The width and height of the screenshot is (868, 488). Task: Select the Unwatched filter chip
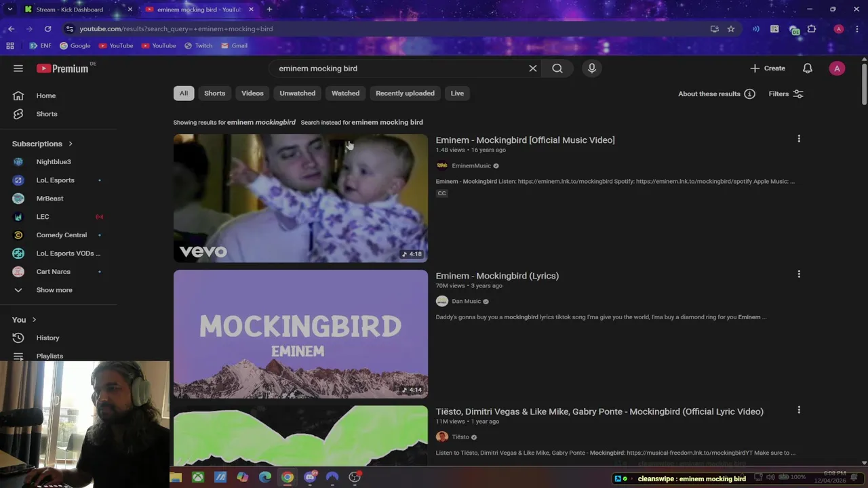(297, 94)
